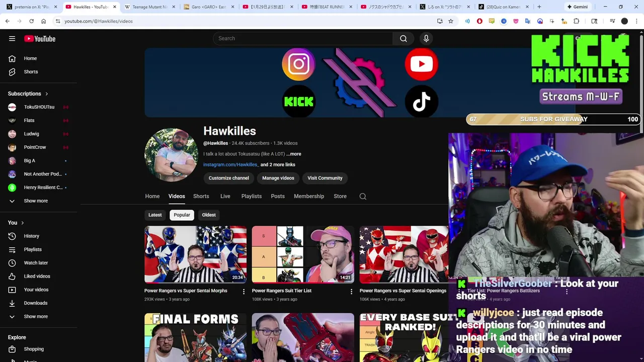Image resolution: width=644 pixels, height=362 pixels.
Task: Click the search magnifier button
Action: [x=404, y=38]
